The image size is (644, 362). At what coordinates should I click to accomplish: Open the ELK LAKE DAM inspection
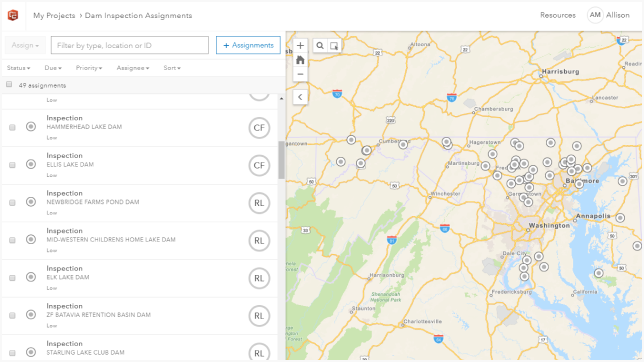140,278
